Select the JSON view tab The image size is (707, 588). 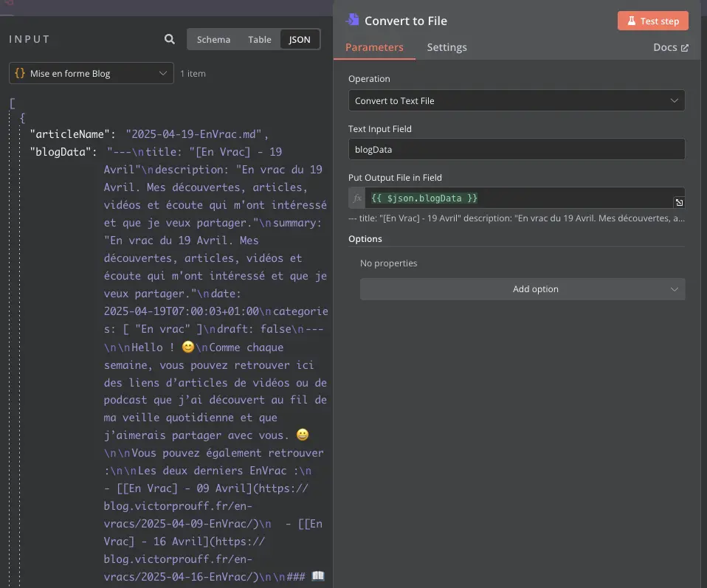point(300,40)
